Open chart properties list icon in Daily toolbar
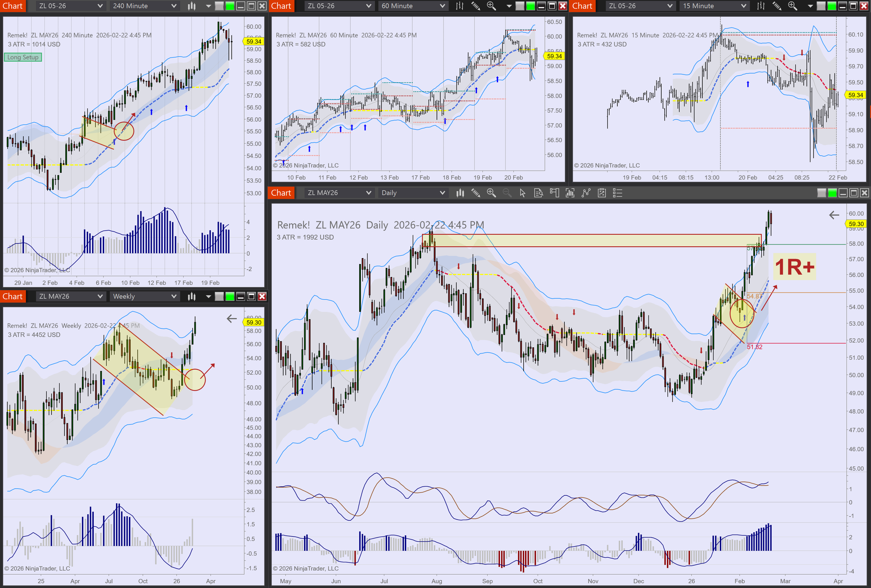This screenshot has height=588, width=871. pos(617,193)
